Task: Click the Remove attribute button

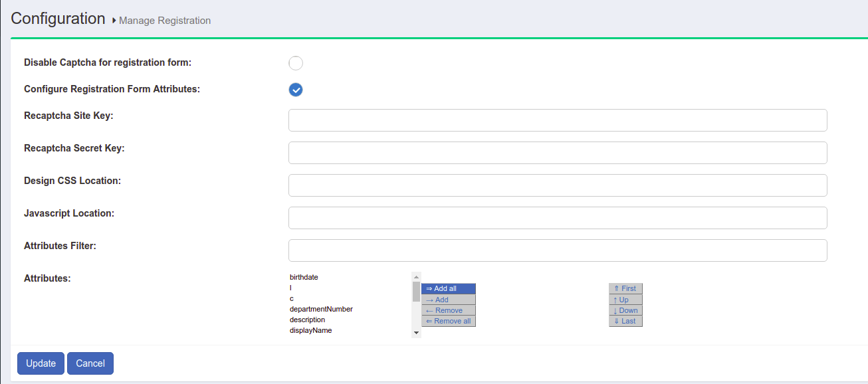Action: click(448, 310)
